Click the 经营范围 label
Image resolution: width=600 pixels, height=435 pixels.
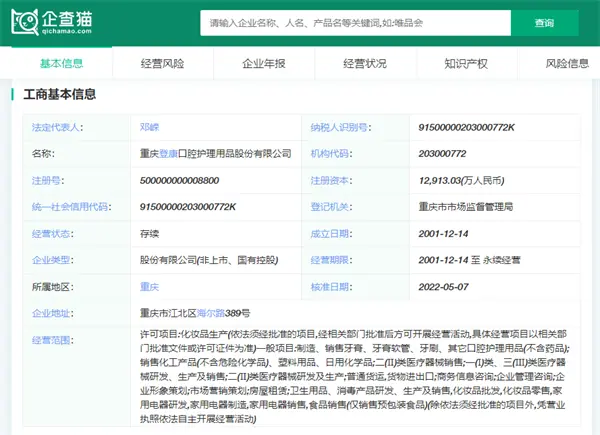pos(53,340)
